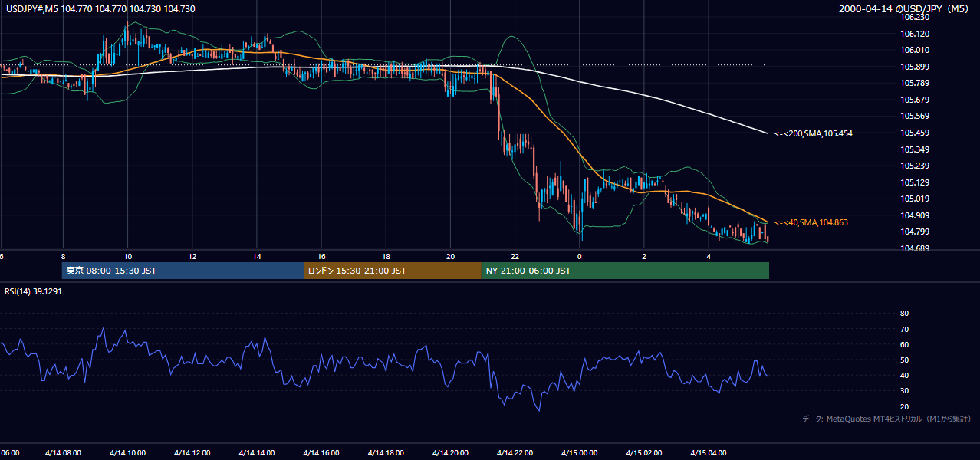Click RSI scale value 40
980x460 pixels.
pos(904,375)
